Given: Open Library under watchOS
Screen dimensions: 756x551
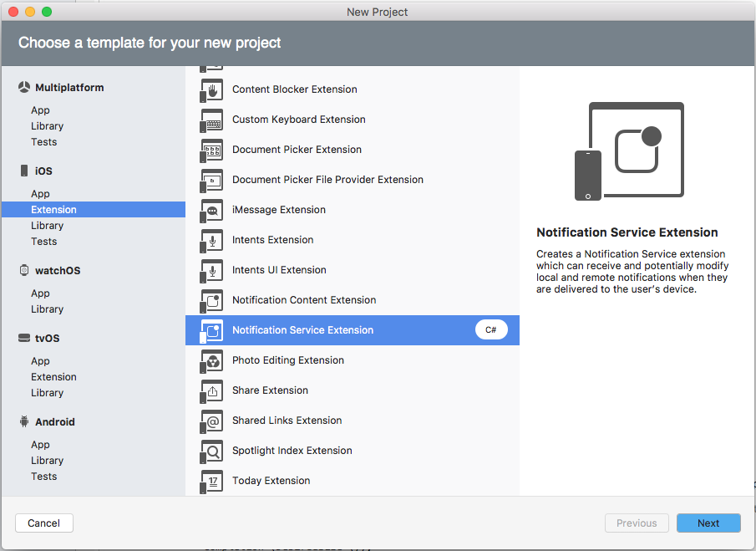Looking at the screenshot, I should pos(47,309).
